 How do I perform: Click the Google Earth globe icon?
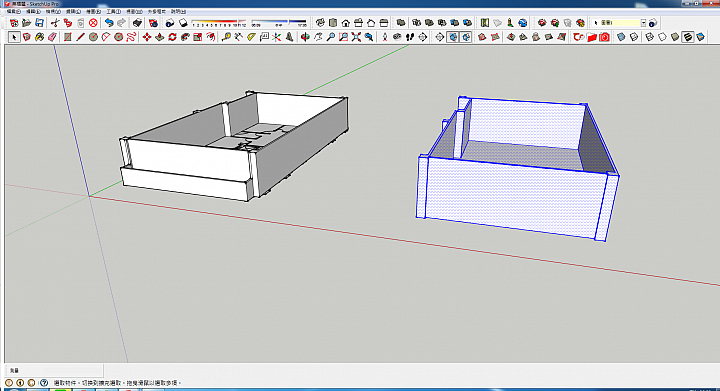click(x=523, y=22)
